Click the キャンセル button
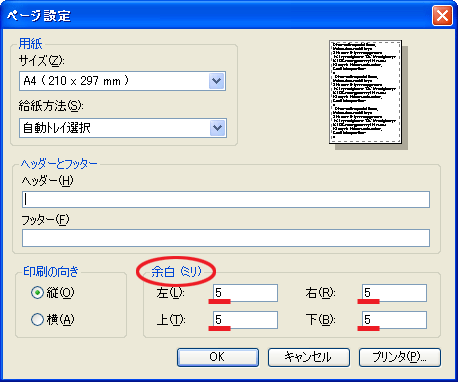 309,357
